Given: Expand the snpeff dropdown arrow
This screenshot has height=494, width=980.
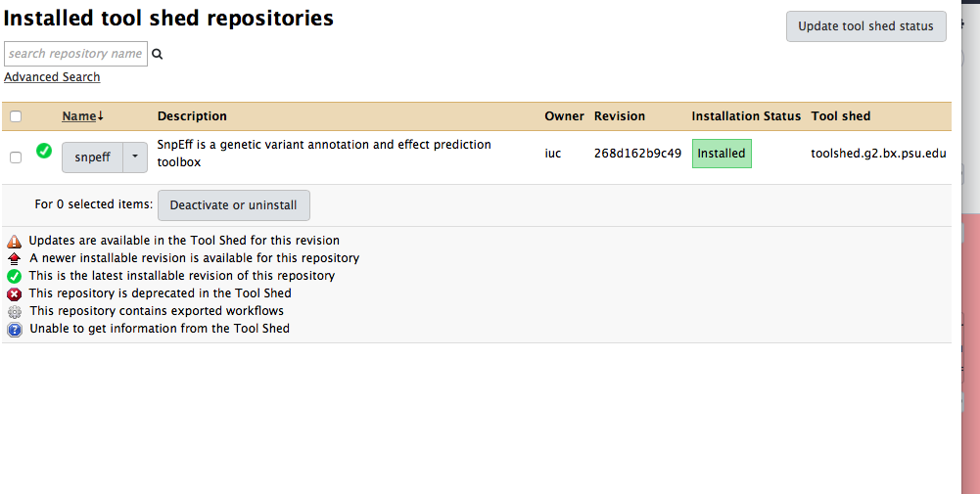Looking at the screenshot, I should click(135, 157).
